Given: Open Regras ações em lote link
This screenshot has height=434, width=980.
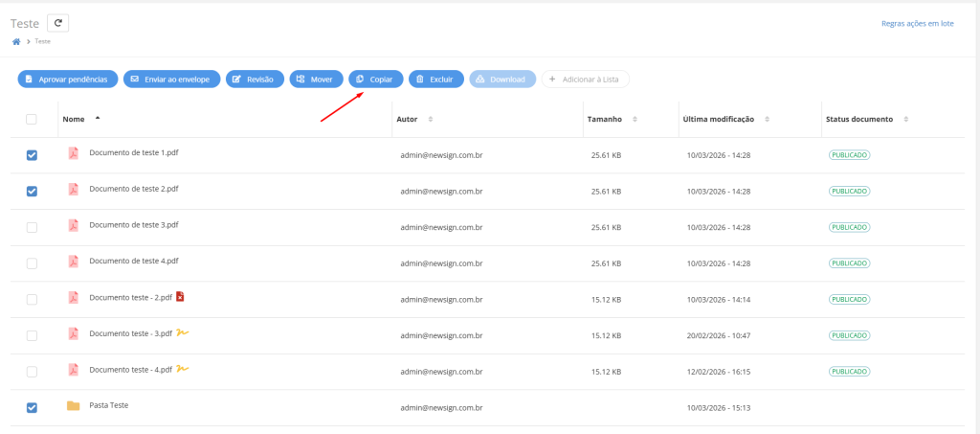Looking at the screenshot, I should point(917,23).
